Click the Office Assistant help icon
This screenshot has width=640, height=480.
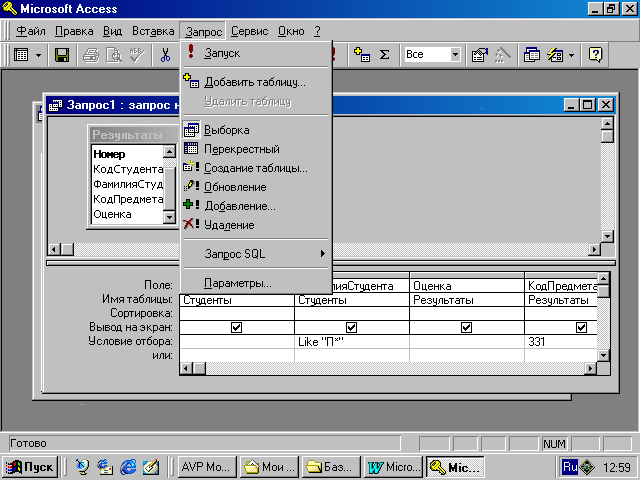pyautogui.click(x=596, y=55)
